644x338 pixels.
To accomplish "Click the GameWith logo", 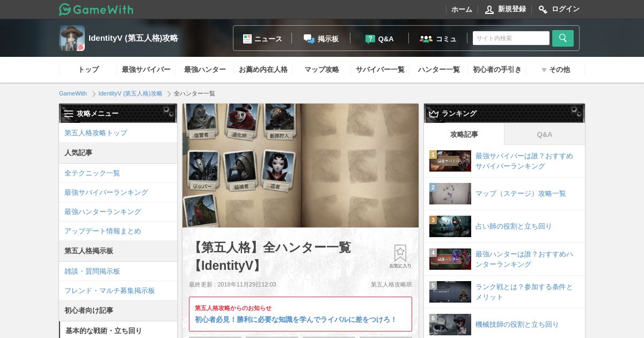I will [x=96, y=9].
